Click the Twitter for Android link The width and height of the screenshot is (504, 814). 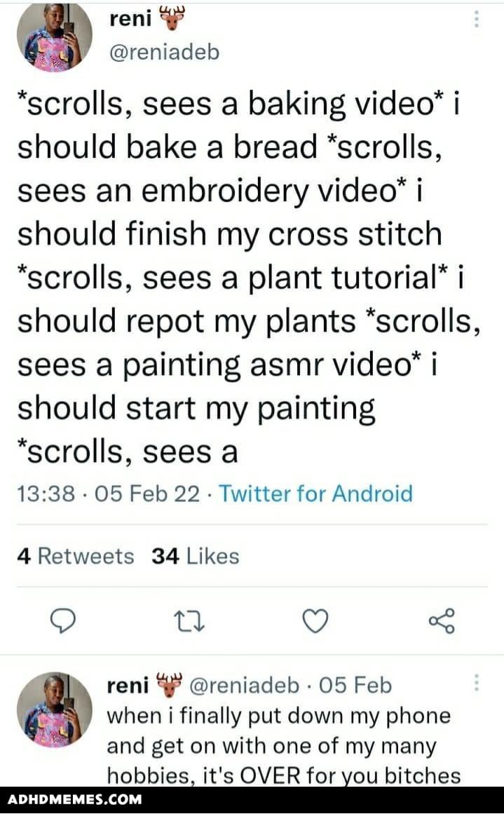coord(315,494)
